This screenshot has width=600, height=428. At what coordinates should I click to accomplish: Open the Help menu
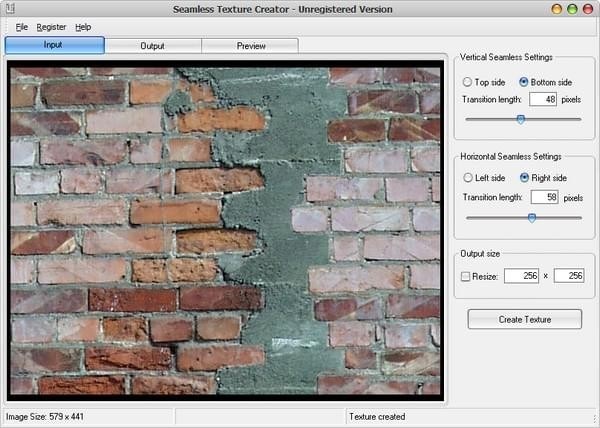coord(83,26)
